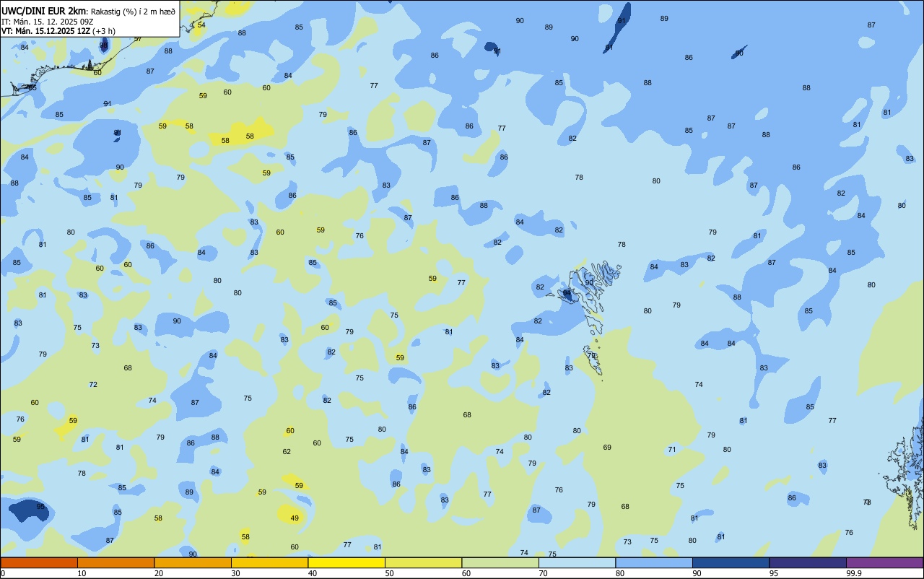Click the initial time line "IT: Mán. 15. 12. 2025 09Z"
This screenshot has height=579, width=924.
pyautogui.click(x=47, y=21)
